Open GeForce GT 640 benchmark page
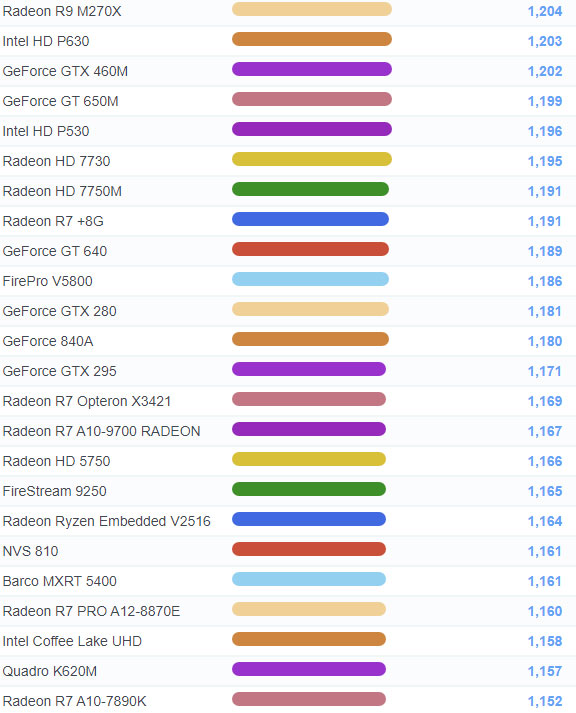This screenshot has width=576, height=713. coord(55,251)
